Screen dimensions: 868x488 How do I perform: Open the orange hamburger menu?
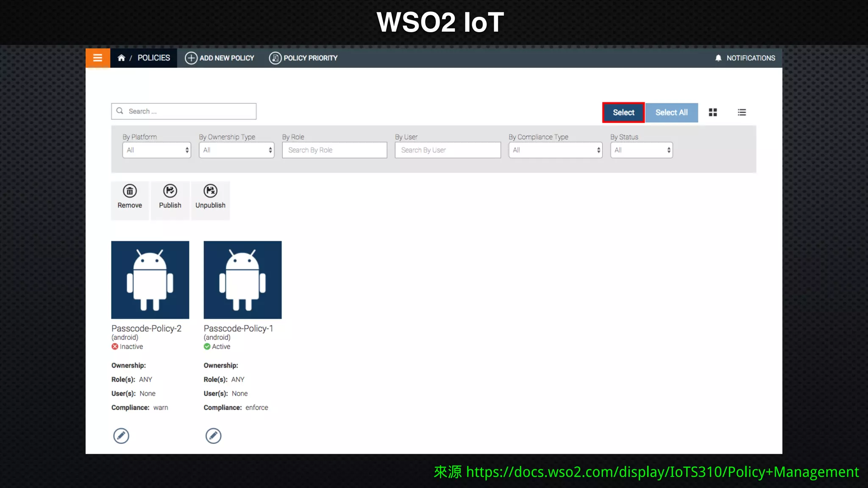coord(97,58)
